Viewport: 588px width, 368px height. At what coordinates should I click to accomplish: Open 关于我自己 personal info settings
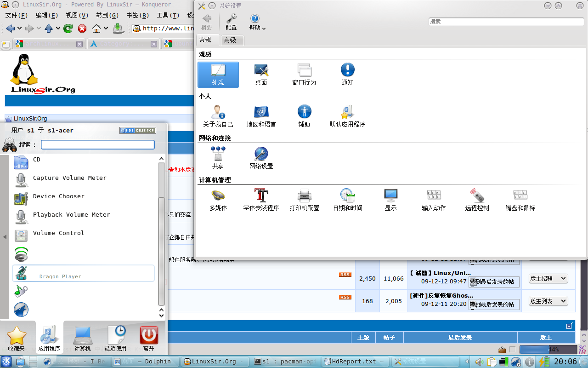coord(218,116)
